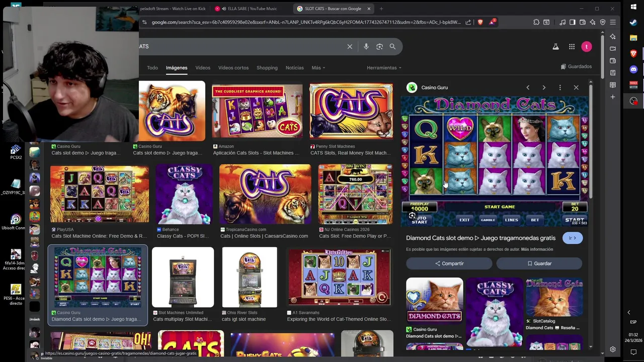
Task: Open Google Lens image search
Action: (379, 46)
